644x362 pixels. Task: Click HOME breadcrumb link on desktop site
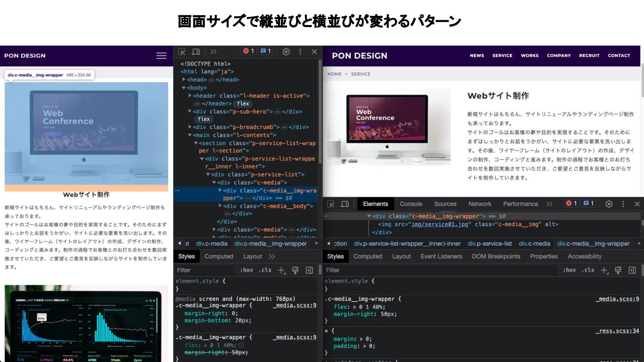click(x=335, y=74)
